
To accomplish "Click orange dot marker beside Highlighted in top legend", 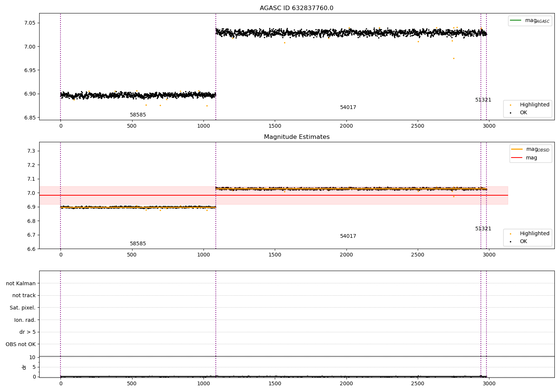I will point(510,105).
